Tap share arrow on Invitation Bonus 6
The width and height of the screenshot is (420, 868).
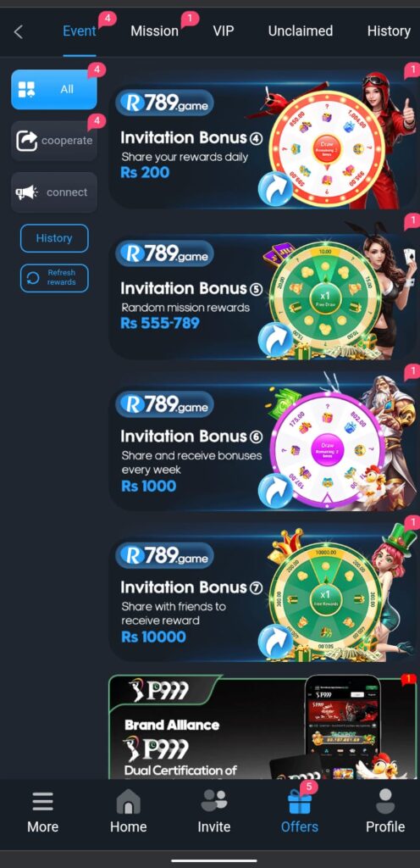(275, 490)
